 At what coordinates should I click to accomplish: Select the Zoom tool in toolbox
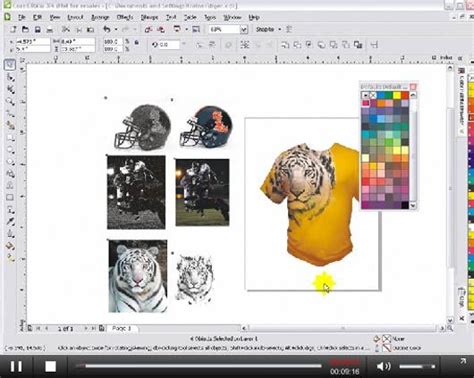pyautogui.click(x=10, y=101)
